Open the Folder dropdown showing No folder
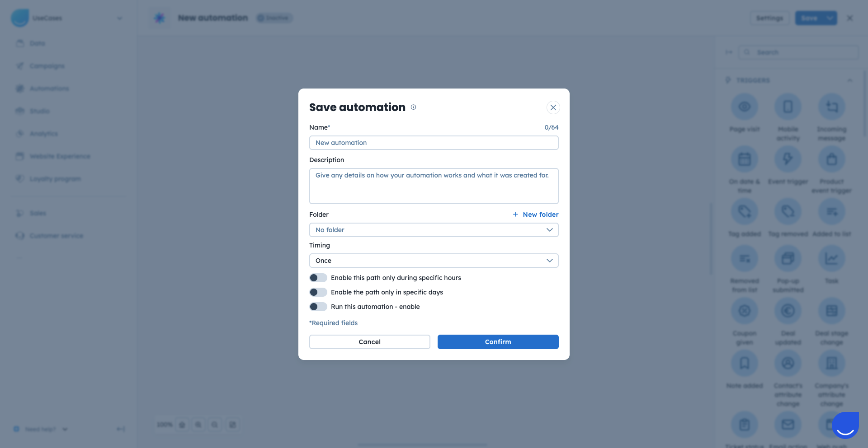 coord(434,230)
